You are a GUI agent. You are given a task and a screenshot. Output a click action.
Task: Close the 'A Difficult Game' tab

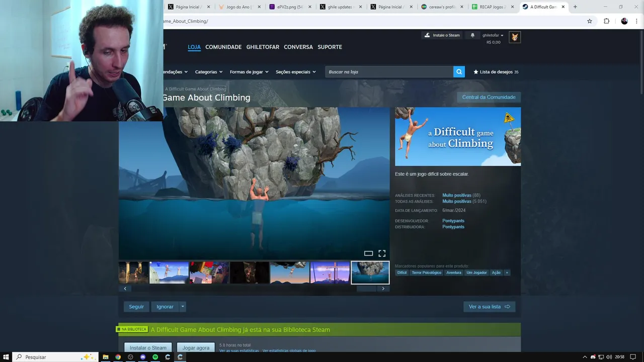(563, 7)
